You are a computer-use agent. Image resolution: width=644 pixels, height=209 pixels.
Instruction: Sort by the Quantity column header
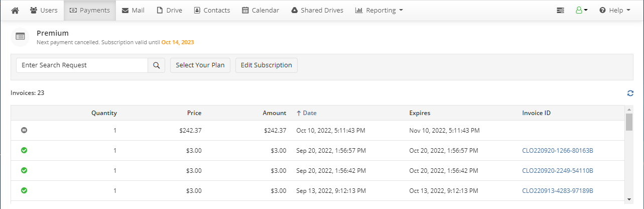click(104, 113)
